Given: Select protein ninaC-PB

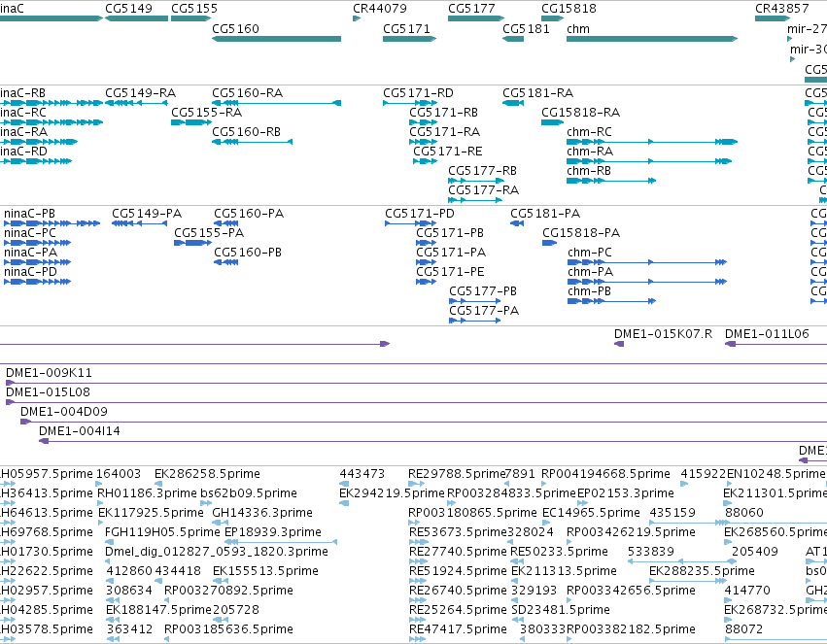Looking at the screenshot, I should click(52, 223).
